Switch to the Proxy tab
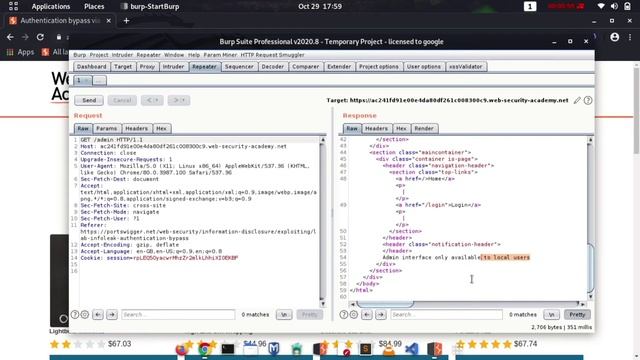Viewport: 640px width, 360px height. tap(147, 67)
